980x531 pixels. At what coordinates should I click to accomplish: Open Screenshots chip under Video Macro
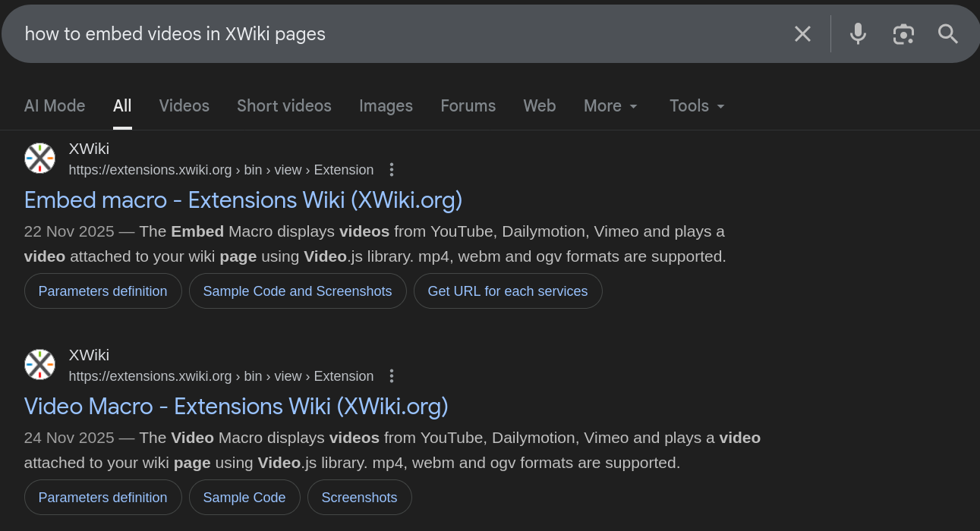[359, 498]
